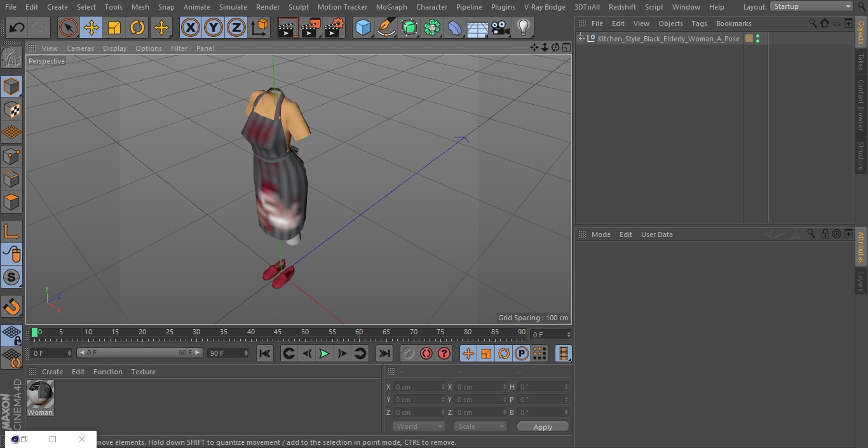This screenshot has height=448, width=868.
Task: Click object layer color swatch
Action: click(749, 39)
